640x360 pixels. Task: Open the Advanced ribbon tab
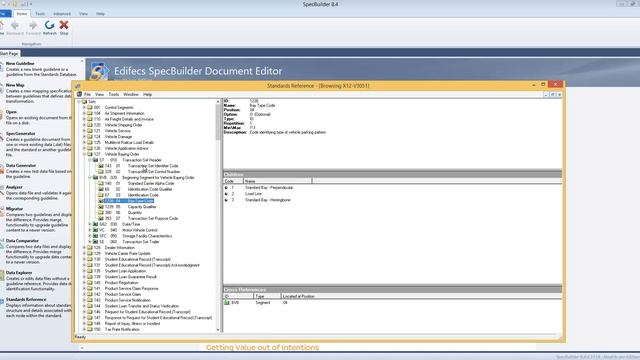62,14
